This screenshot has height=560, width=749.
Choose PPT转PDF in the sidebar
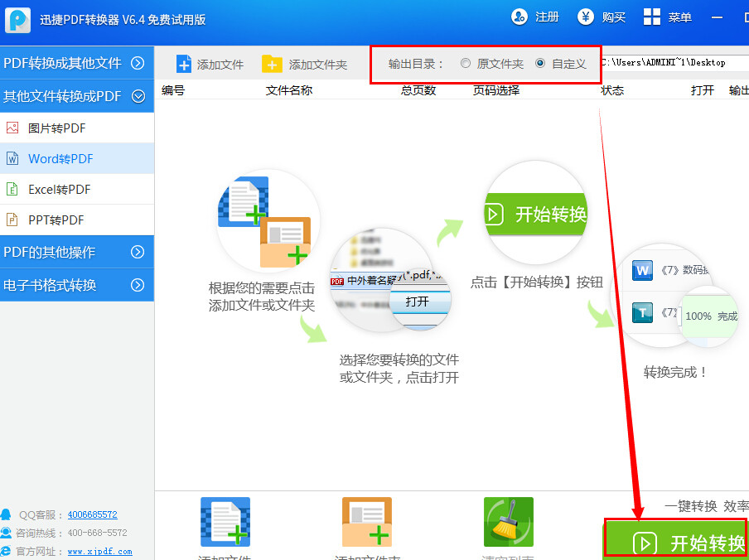(x=77, y=220)
